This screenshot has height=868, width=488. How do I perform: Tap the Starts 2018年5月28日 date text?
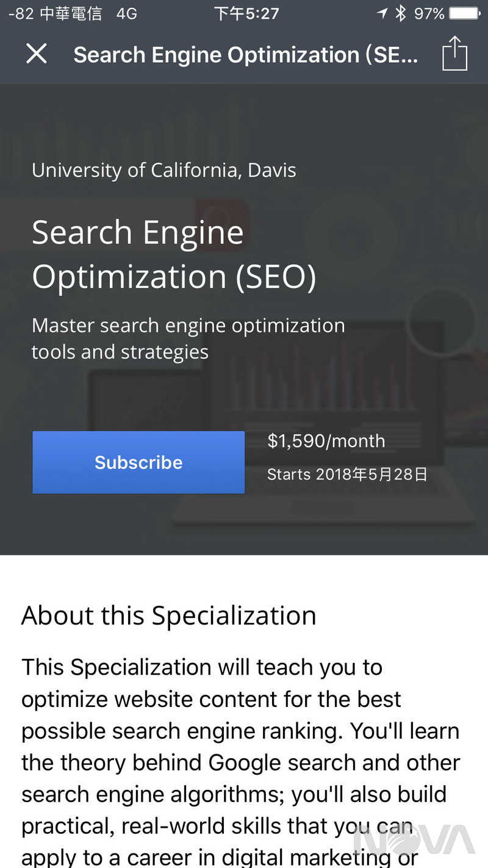pyautogui.click(x=347, y=475)
